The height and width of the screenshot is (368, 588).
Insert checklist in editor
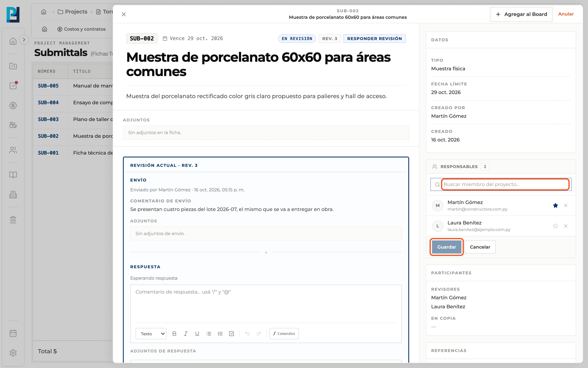point(232,333)
